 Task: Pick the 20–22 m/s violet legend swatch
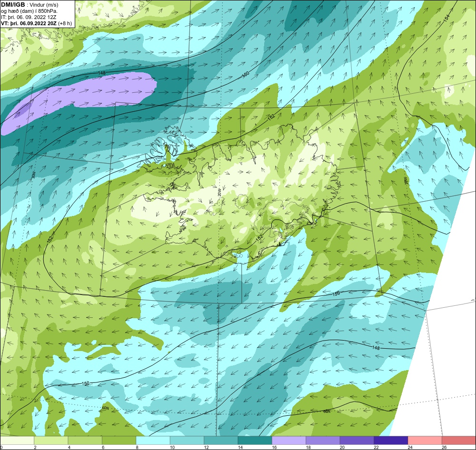[x=357, y=440]
